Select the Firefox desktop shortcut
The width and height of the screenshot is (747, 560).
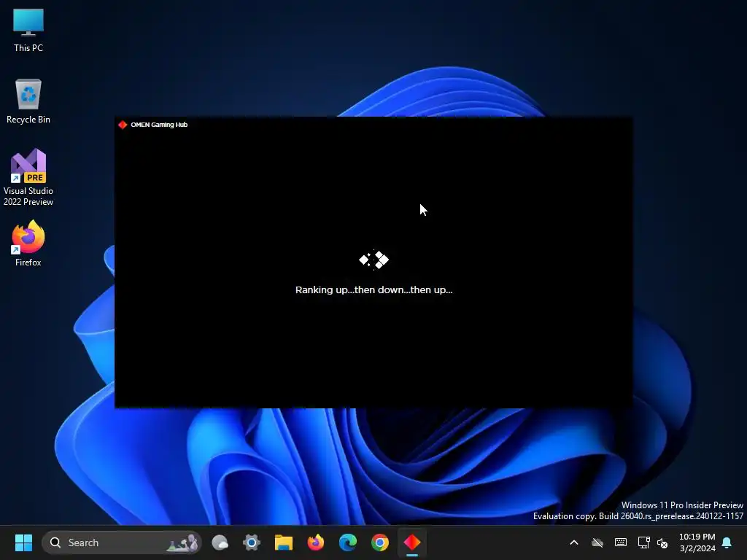28,244
